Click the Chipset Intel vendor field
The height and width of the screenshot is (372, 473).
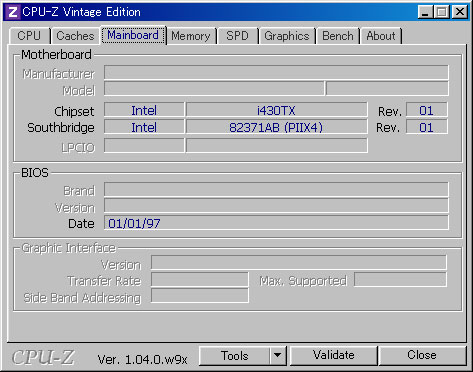coord(144,110)
